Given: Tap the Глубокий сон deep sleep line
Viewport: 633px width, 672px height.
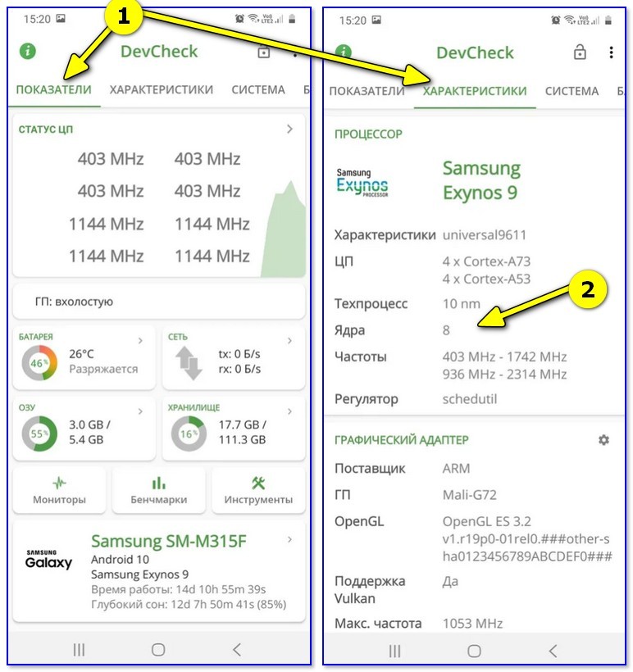Looking at the screenshot, I should tap(189, 604).
